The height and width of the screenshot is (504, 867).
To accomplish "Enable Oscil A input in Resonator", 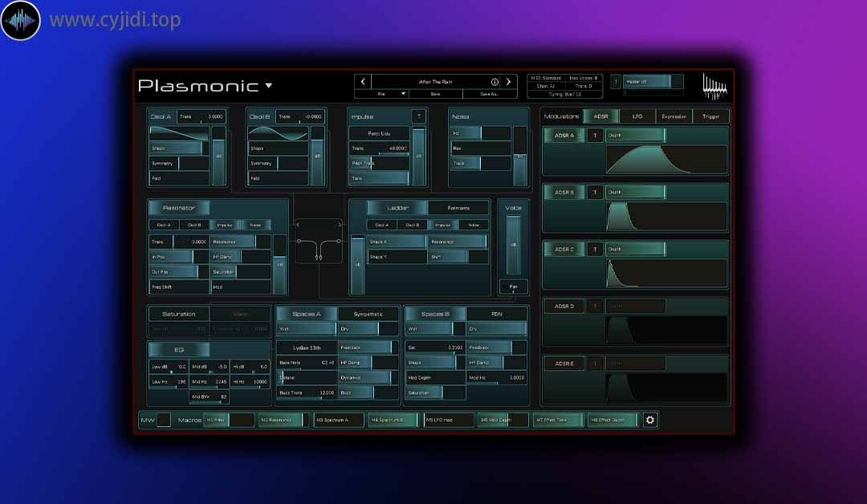I will coord(165,225).
